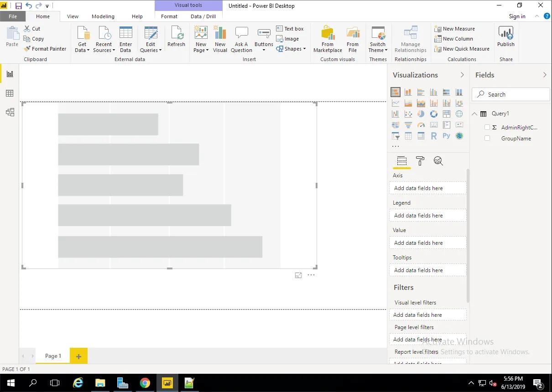
Task: Switch to the View ribbon tab
Action: point(73,16)
